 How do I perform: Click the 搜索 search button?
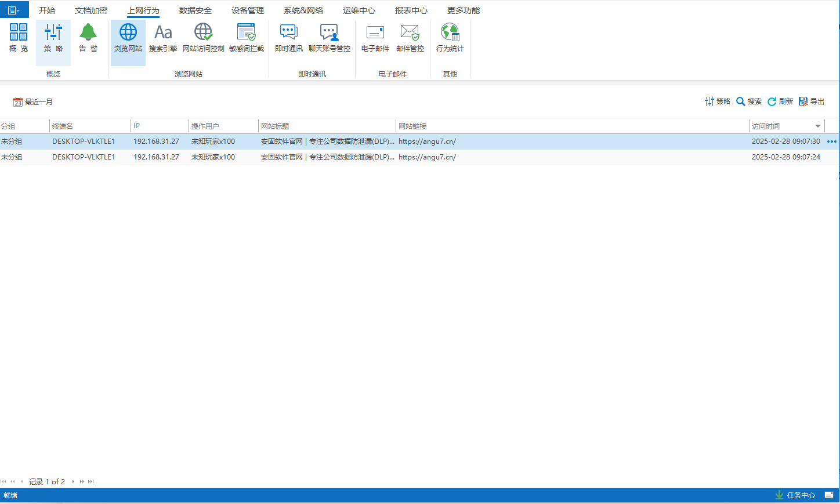(749, 101)
